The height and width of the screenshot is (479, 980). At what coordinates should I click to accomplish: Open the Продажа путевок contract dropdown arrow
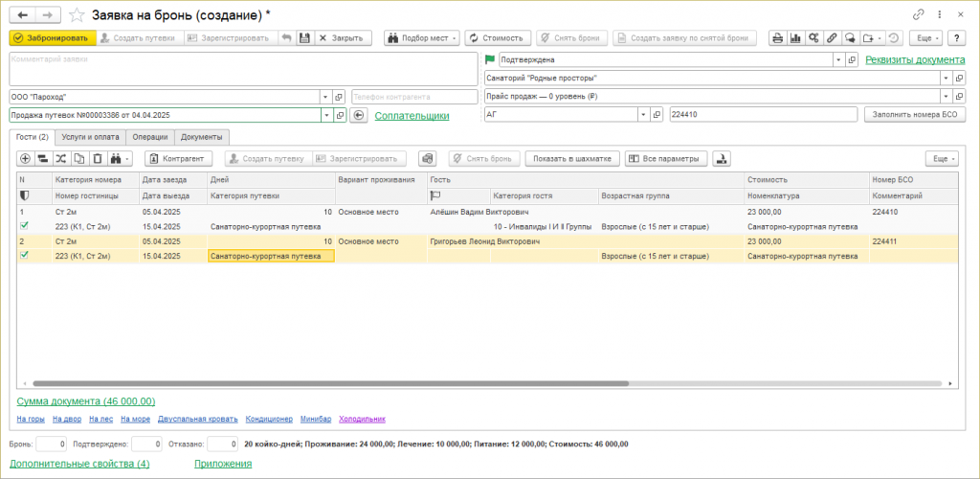pos(325,115)
